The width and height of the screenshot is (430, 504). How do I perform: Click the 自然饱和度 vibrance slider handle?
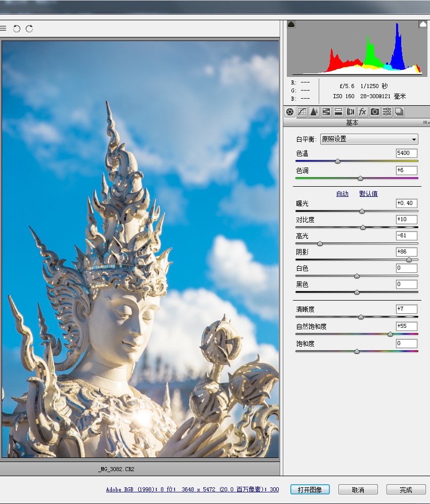tap(390, 334)
